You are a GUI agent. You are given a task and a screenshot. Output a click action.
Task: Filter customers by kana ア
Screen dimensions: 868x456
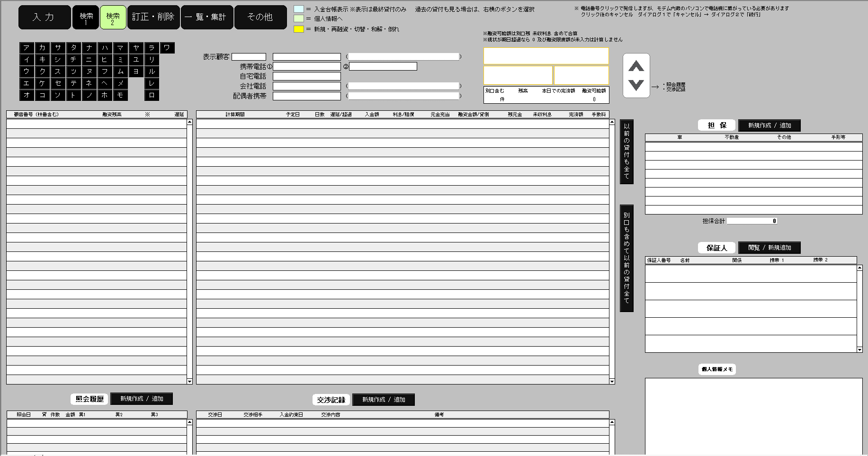pos(27,48)
